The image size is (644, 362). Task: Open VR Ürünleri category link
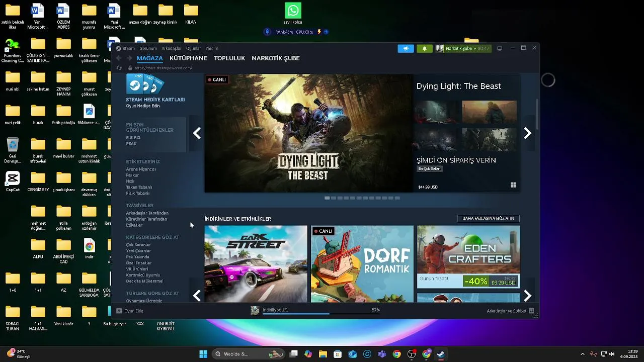137,269
